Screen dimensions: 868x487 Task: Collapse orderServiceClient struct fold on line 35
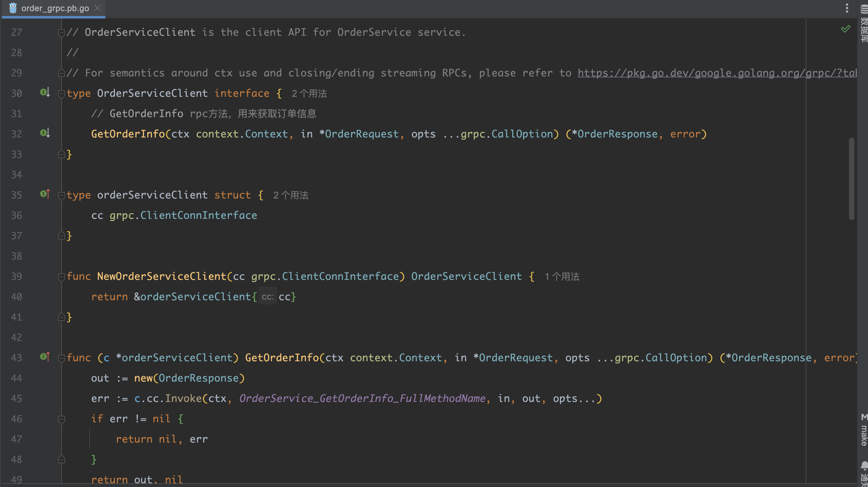61,195
